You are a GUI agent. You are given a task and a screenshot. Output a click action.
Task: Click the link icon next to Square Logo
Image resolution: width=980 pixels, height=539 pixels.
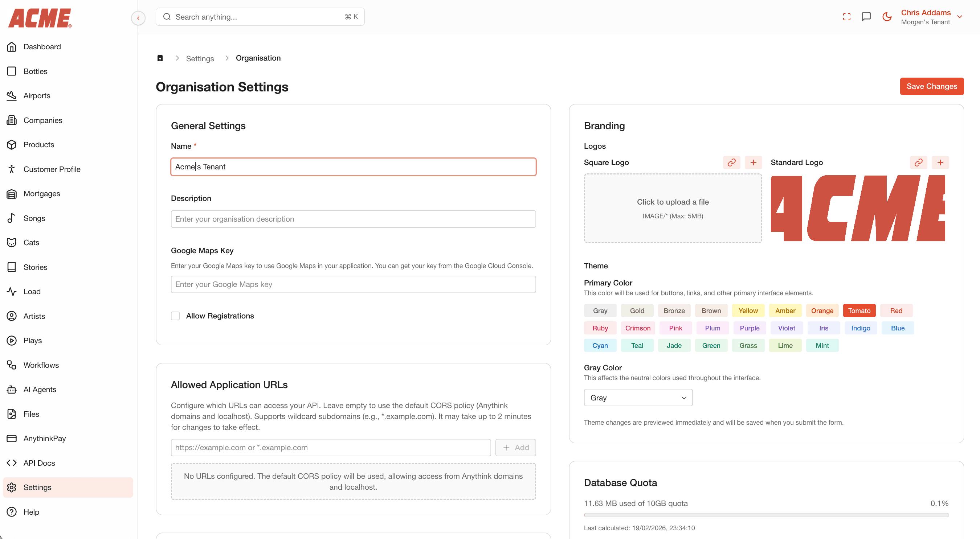click(731, 162)
